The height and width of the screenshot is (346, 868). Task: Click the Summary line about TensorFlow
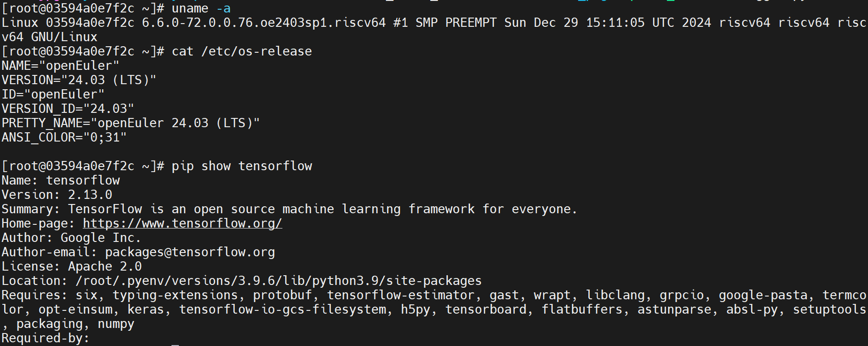tap(290, 209)
